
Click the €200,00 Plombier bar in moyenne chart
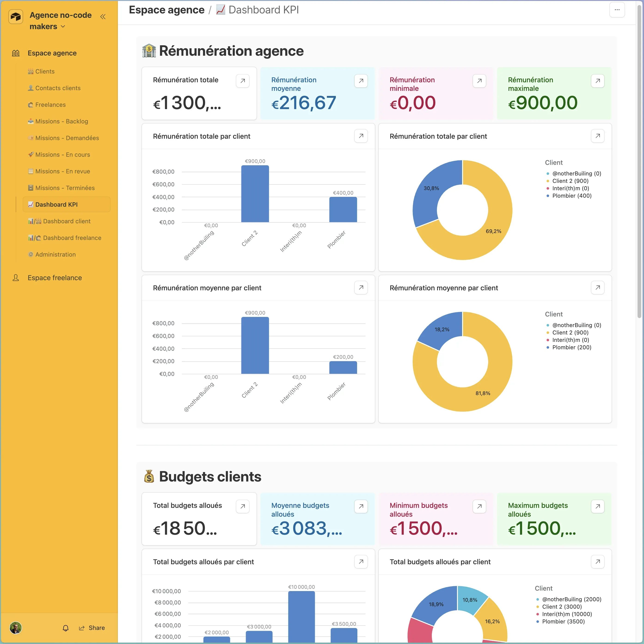[343, 368]
